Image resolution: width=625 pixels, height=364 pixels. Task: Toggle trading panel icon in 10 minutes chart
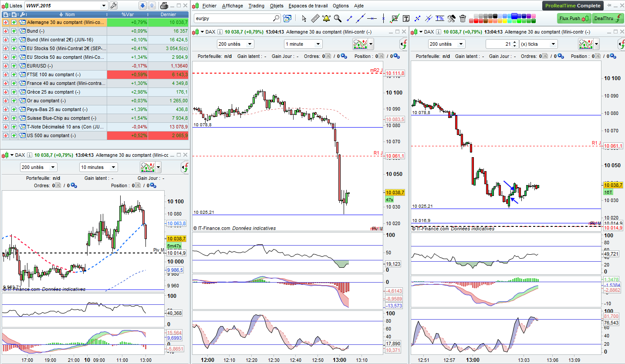tap(185, 167)
